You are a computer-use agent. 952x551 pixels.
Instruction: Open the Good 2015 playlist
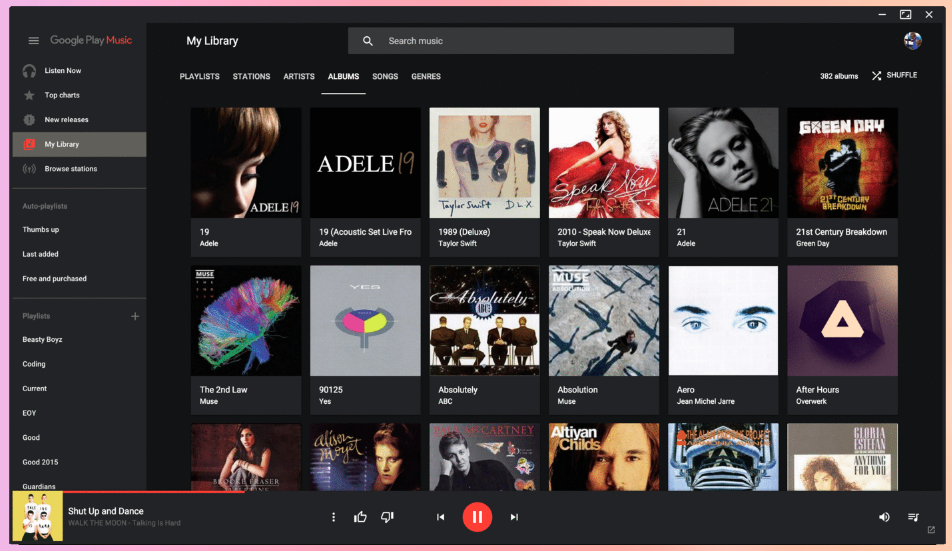point(40,462)
